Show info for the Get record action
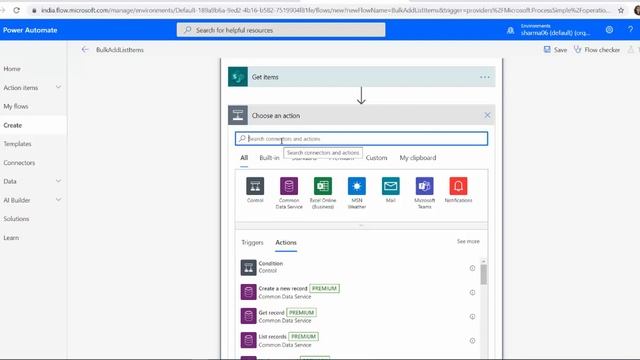The width and height of the screenshot is (640, 360). pos(472,316)
